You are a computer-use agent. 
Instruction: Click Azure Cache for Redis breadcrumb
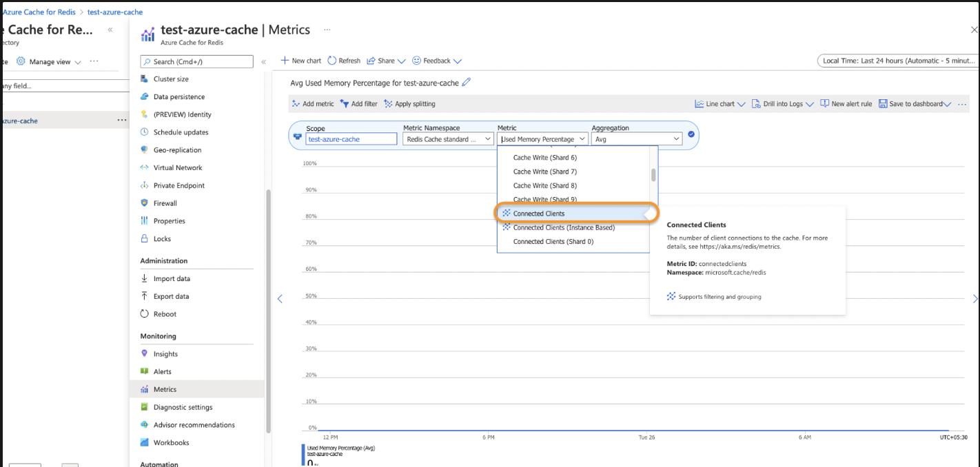tap(39, 12)
